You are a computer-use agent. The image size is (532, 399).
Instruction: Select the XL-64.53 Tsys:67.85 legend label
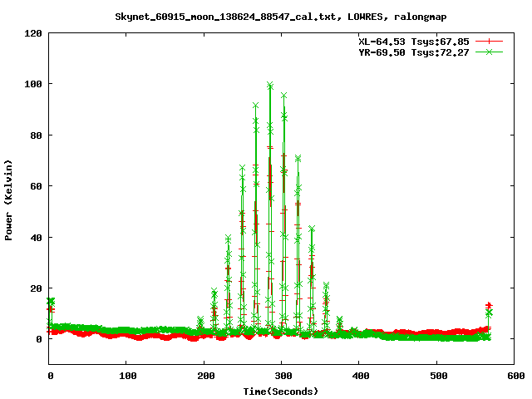coord(414,42)
